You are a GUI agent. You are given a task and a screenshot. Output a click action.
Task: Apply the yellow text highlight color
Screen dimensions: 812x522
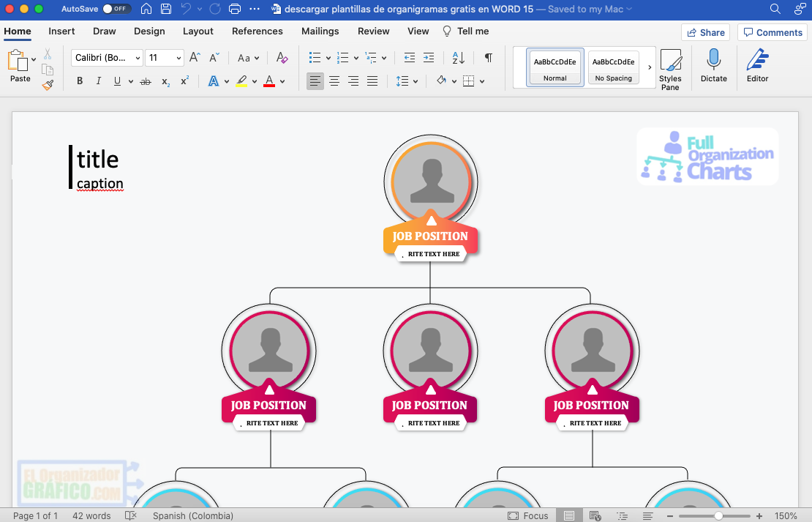click(241, 81)
